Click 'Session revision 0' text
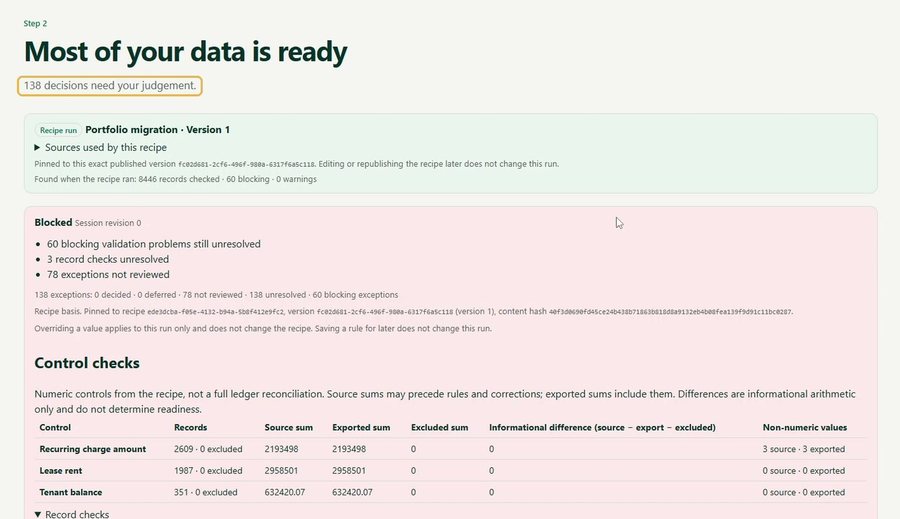 [x=108, y=223]
